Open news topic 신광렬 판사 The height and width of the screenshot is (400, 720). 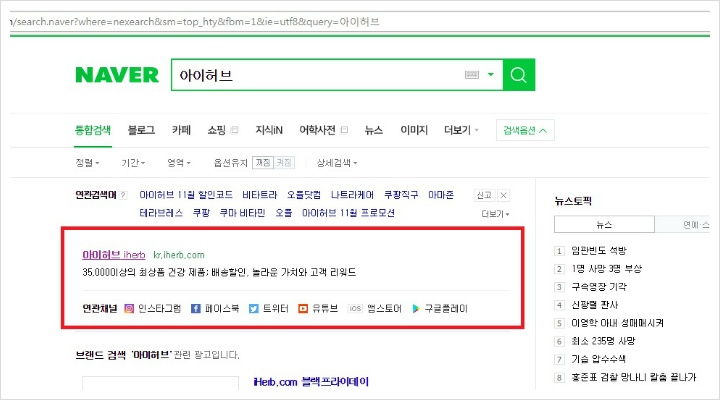pyautogui.click(x=595, y=305)
